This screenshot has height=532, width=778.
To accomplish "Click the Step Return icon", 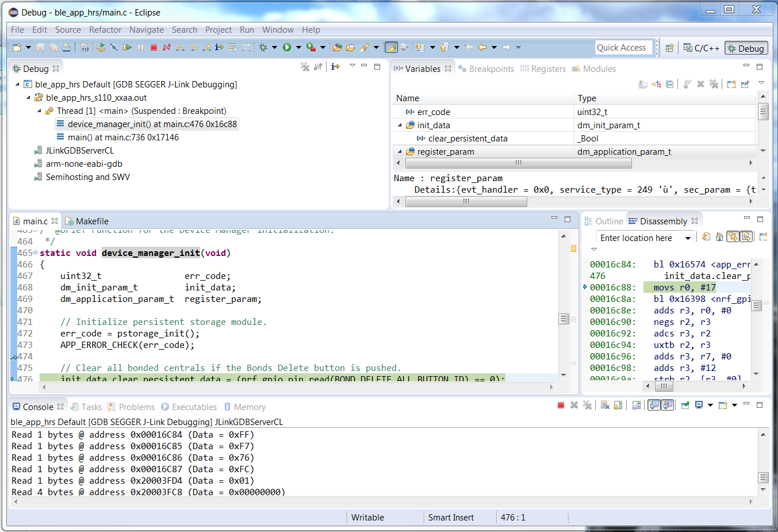I will [206, 47].
